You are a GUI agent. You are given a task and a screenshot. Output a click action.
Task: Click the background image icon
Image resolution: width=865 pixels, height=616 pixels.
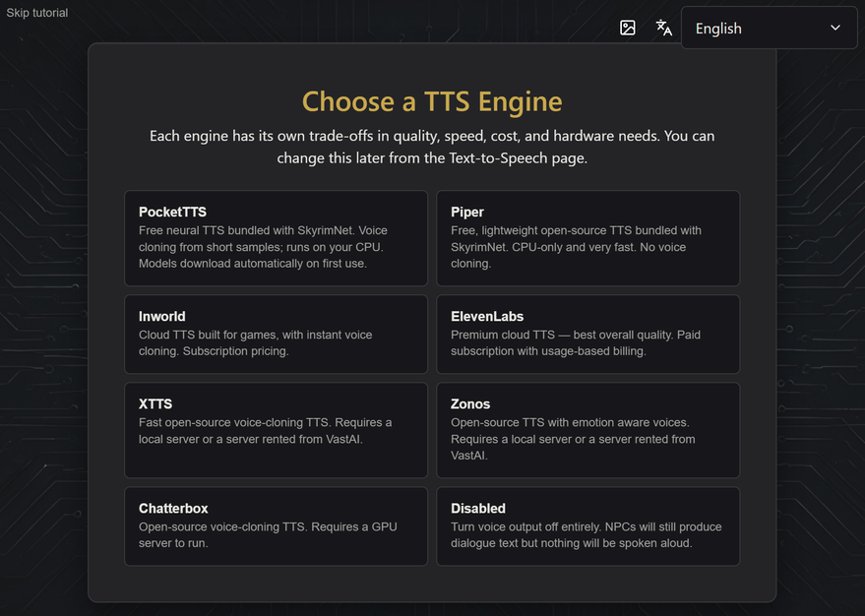(627, 28)
